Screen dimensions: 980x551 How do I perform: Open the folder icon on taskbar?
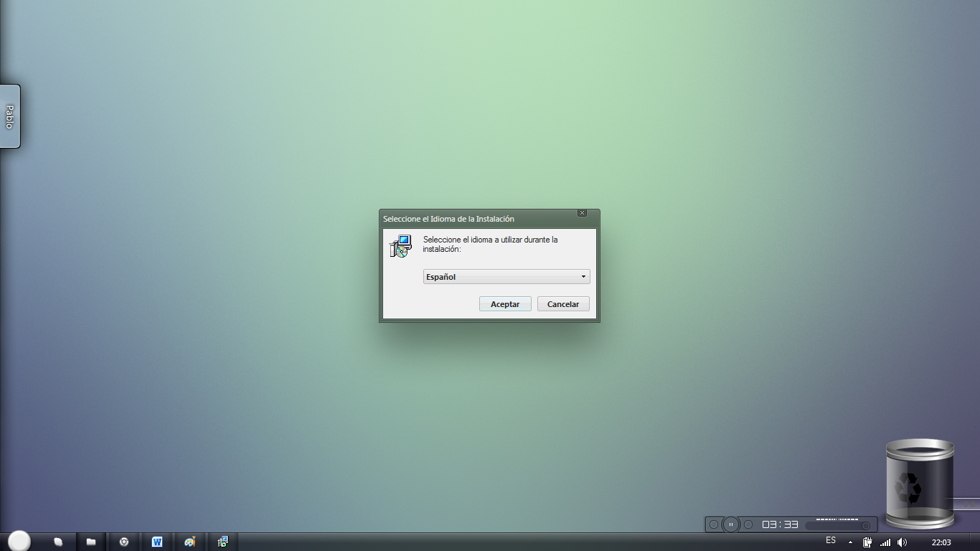point(91,542)
